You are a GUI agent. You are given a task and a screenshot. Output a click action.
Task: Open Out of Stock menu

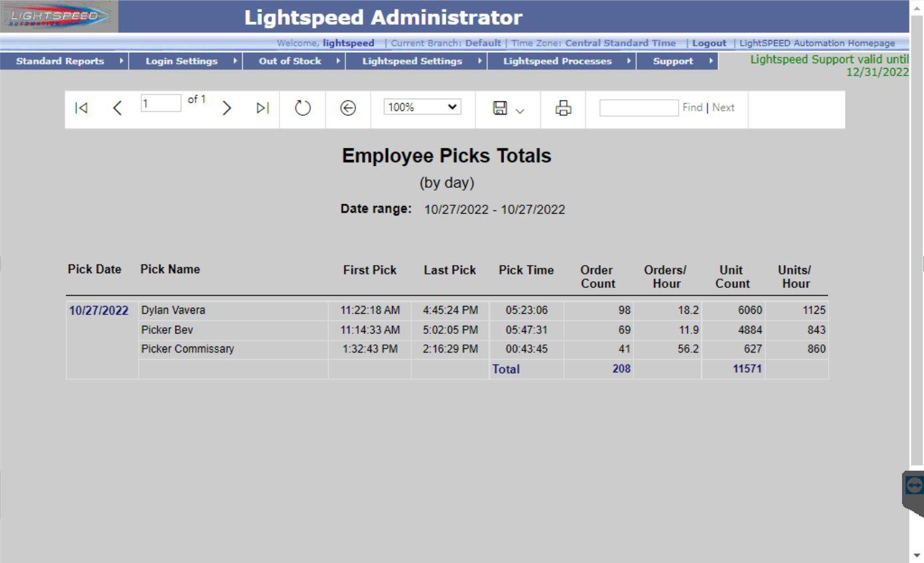point(295,61)
